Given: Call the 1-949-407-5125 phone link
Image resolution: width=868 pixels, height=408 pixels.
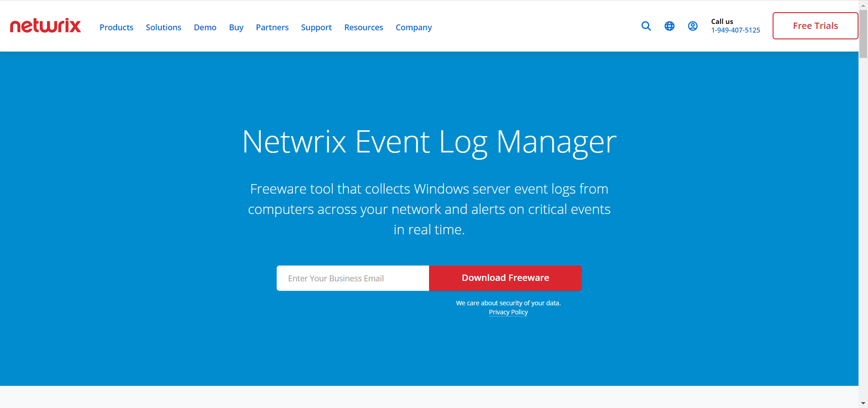Looking at the screenshot, I should (x=736, y=30).
